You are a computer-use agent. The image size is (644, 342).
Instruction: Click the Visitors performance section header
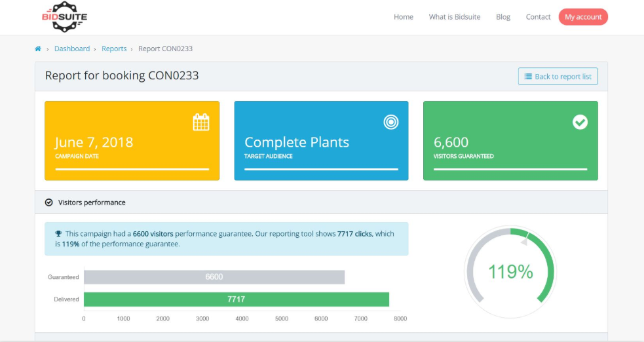click(321, 202)
